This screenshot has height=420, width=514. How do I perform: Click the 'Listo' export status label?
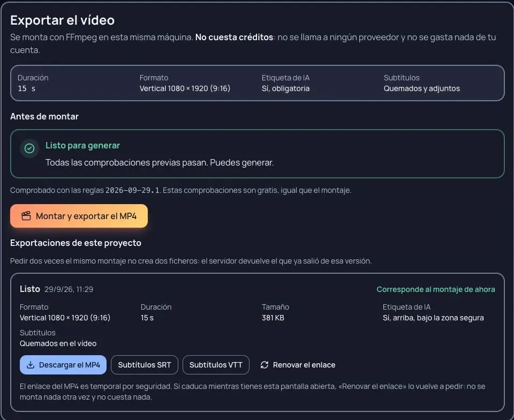(x=30, y=289)
